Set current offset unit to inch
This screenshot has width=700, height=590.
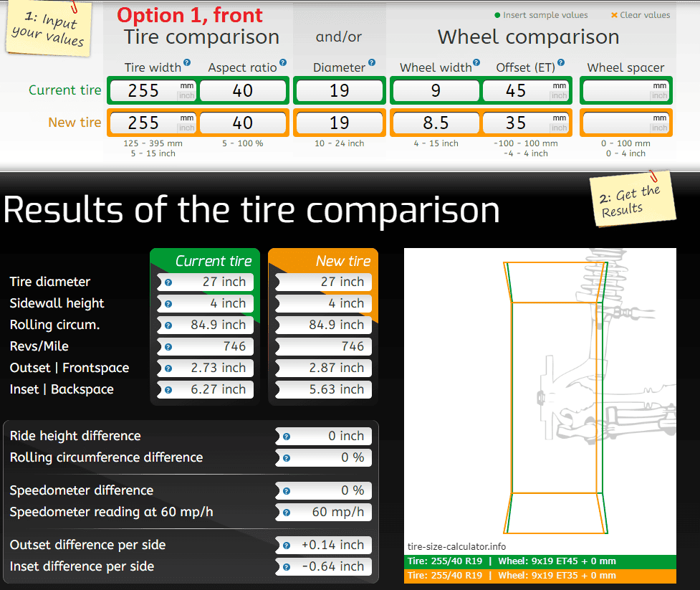559,95
